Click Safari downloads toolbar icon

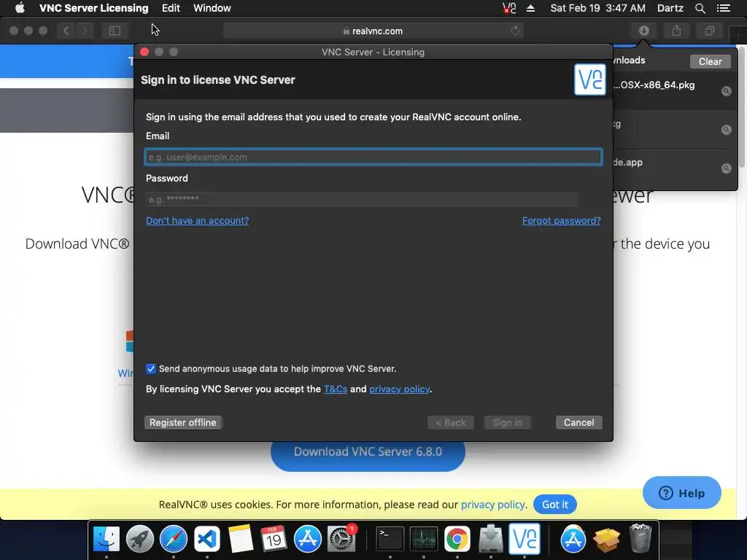[644, 31]
